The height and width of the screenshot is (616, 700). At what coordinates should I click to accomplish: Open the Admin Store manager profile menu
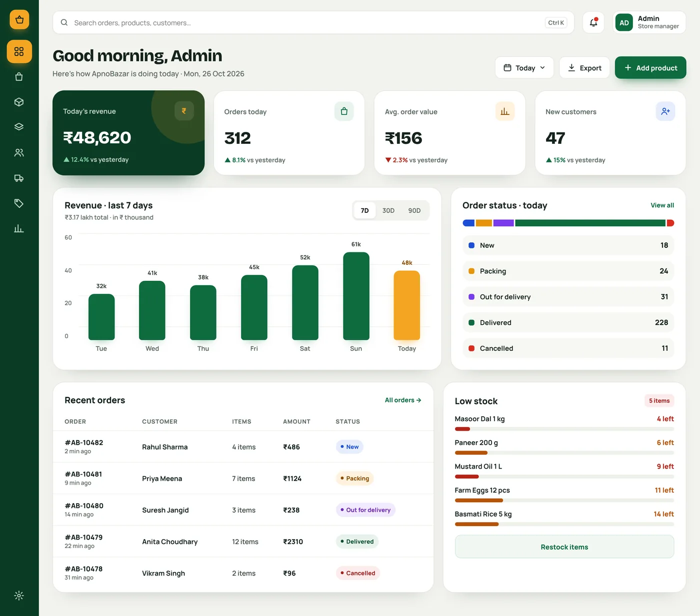pyautogui.click(x=649, y=22)
